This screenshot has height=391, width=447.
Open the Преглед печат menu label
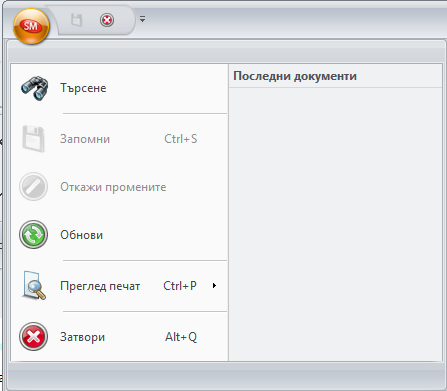click(x=100, y=286)
